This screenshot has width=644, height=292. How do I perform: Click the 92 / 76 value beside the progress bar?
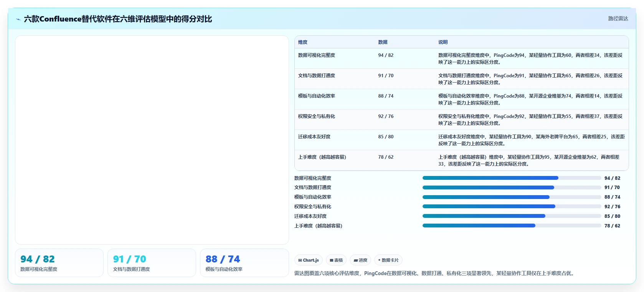tap(612, 207)
